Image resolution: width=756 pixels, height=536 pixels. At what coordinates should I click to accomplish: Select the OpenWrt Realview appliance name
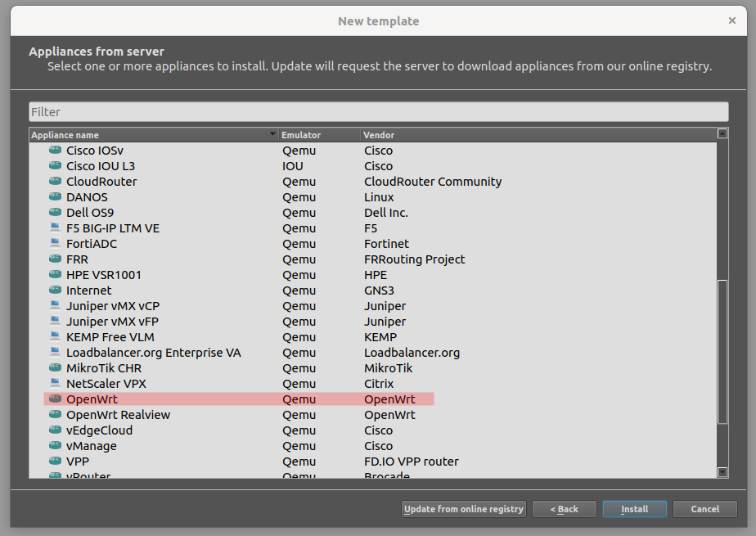coord(118,415)
